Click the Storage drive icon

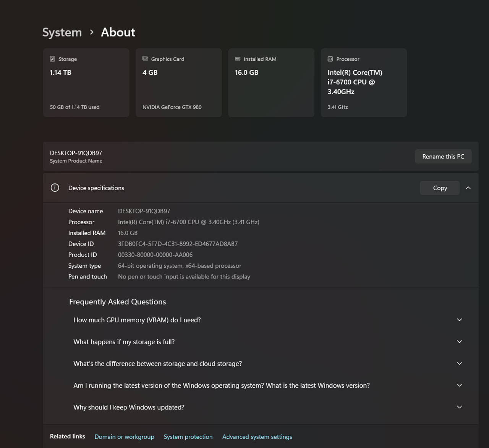tap(53, 59)
